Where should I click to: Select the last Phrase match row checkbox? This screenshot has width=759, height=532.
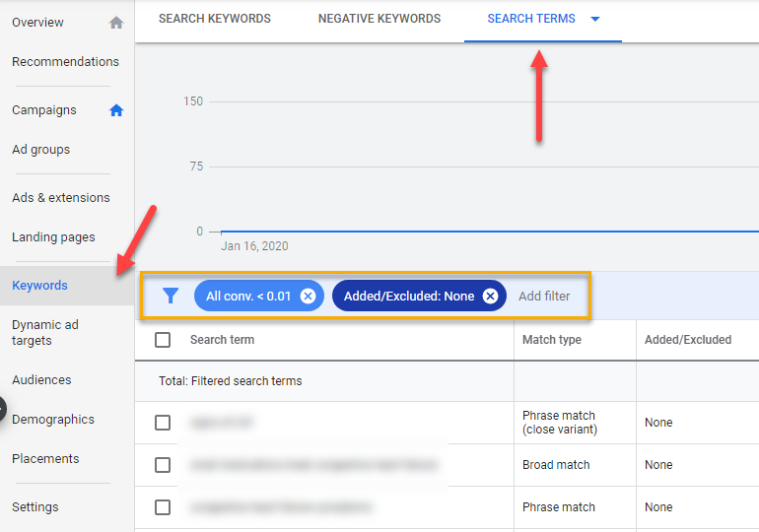163,507
